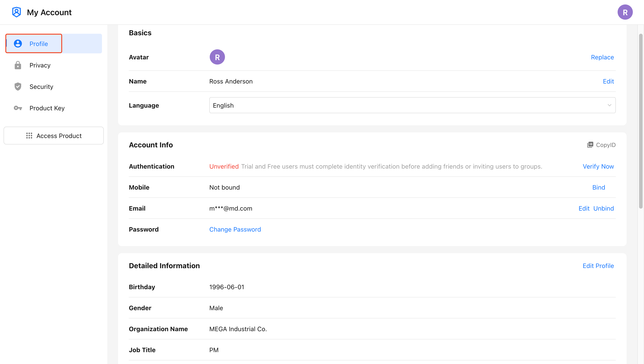The width and height of the screenshot is (644, 364).
Task: Edit the Name Ross Anderson
Action: [608, 81]
